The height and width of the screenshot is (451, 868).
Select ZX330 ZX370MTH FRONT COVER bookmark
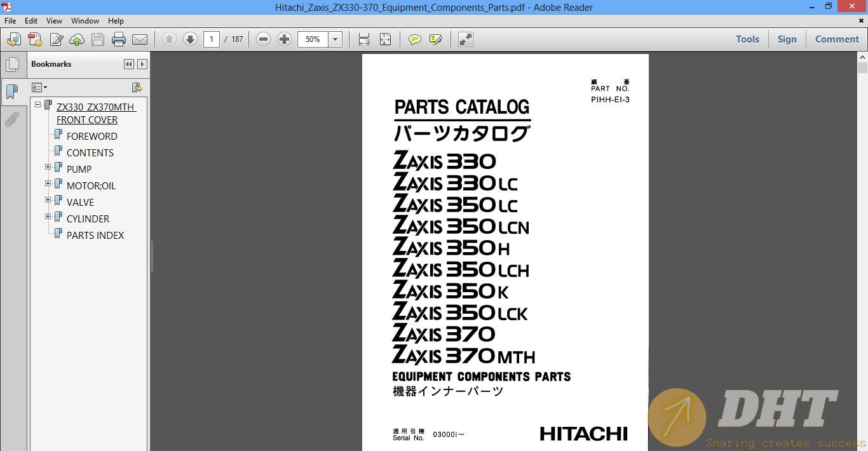[x=96, y=113]
